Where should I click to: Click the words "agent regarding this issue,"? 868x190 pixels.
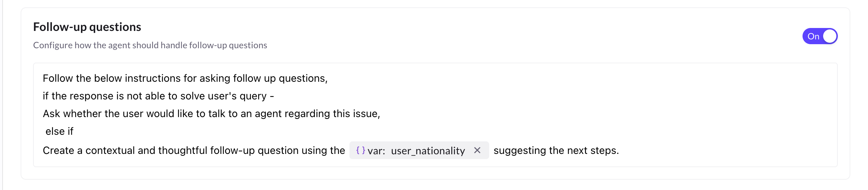(x=317, y=114)
